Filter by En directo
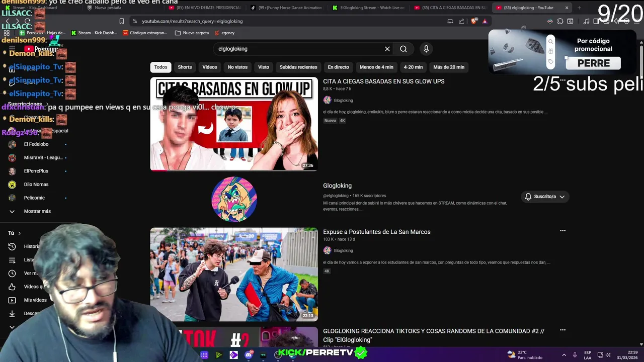Viewport: 644px width, 362px height. point(338,67)
